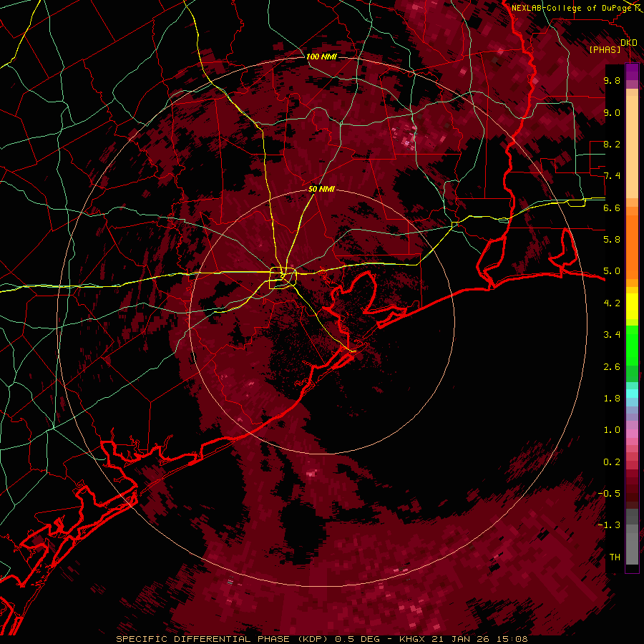Click the 'KHGX' station identifier in caption

[x=412, y=639]
